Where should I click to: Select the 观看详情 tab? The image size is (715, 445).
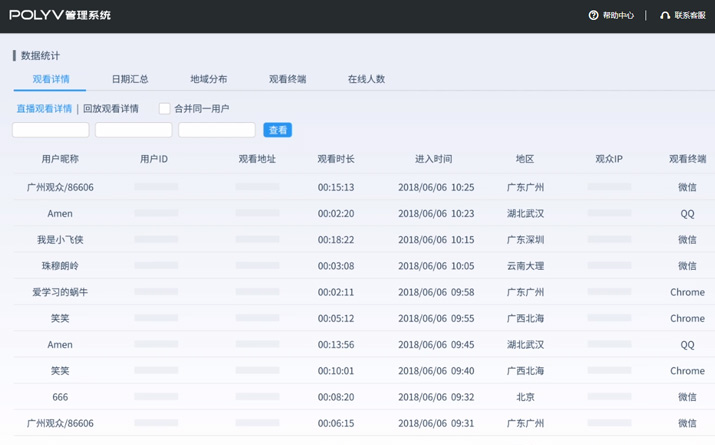(x=51, y=79)
